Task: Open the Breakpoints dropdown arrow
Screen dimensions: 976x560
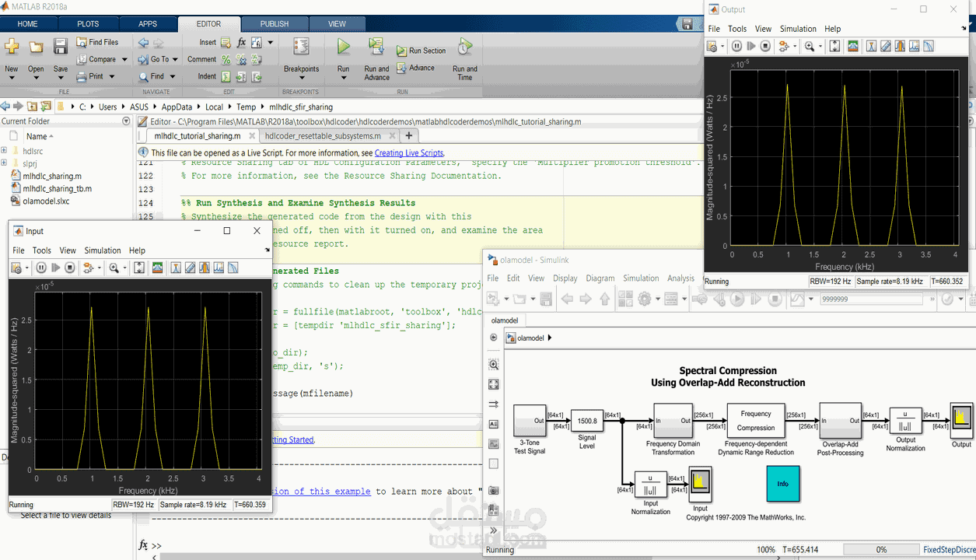Action: click(301, 79)
